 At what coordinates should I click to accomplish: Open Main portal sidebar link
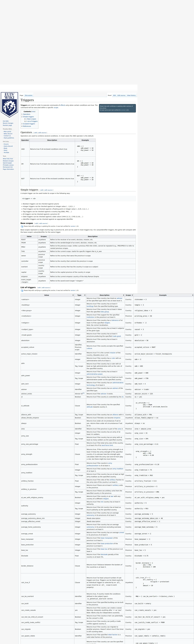(7, 131)
